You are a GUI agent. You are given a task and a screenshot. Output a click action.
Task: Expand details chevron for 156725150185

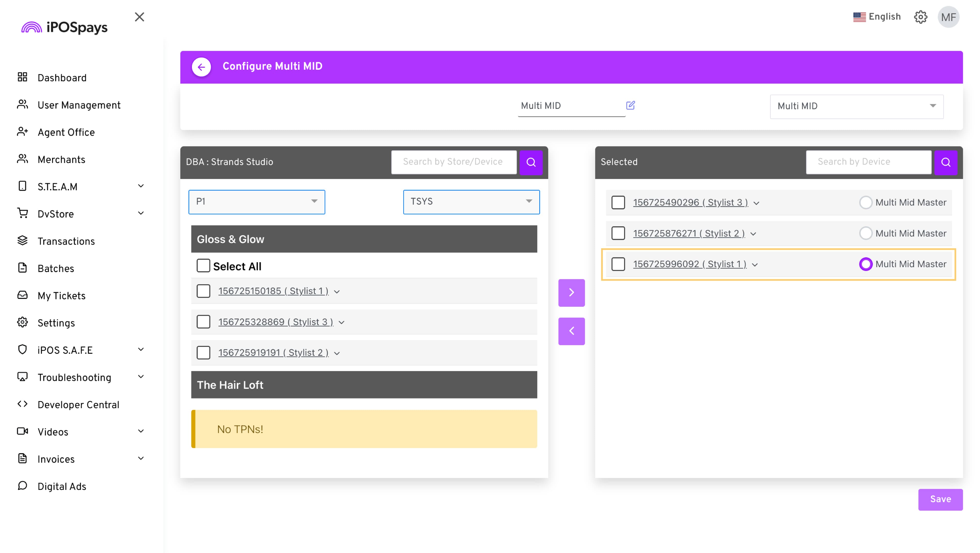pyautogui.click(x=337, y=292)
